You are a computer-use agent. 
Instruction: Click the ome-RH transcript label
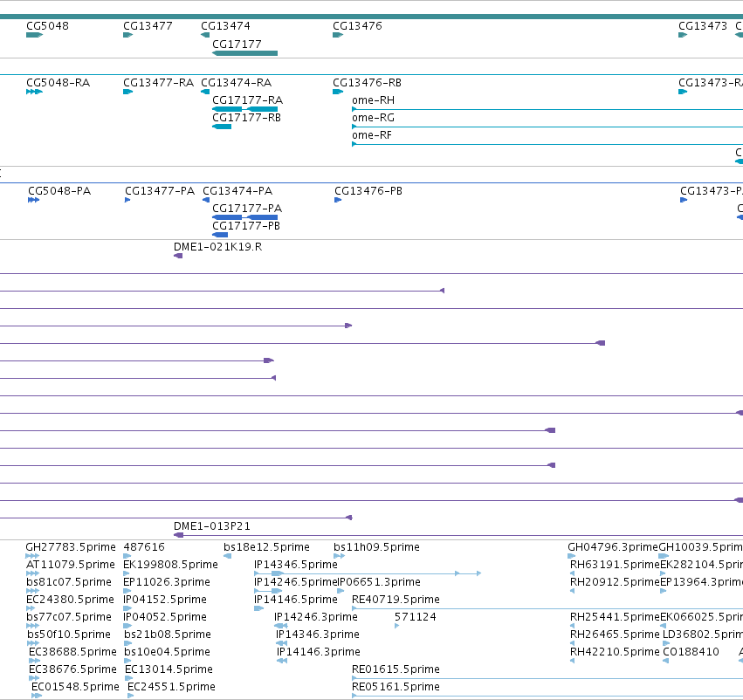pos(373,100)
